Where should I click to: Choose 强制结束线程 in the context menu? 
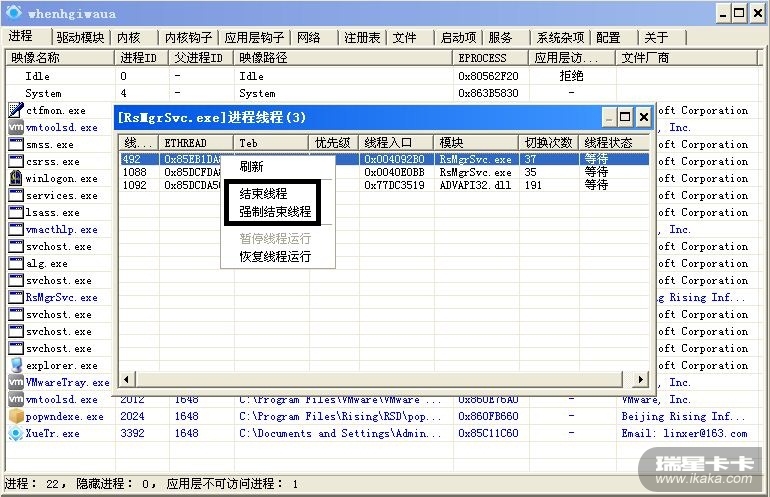tap(278, 212)
